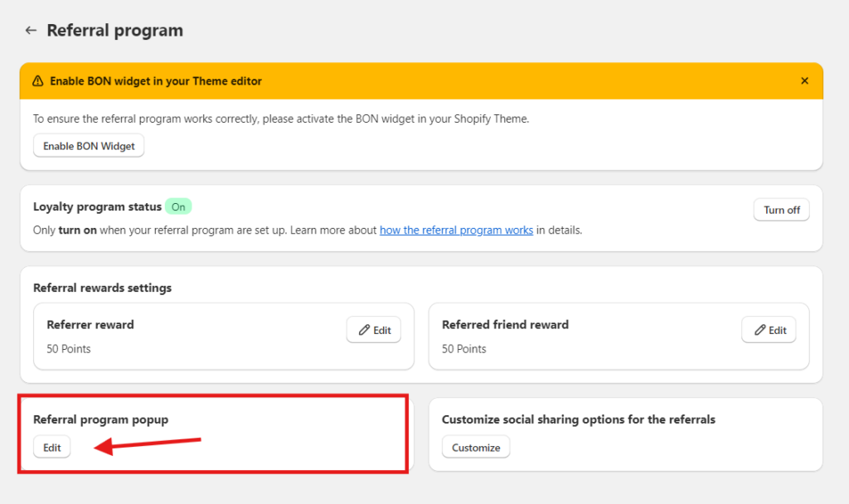Customize social sharing options for referrals
Image resolution: width=849 pixels, height=504 pixels.
point(475,447)
